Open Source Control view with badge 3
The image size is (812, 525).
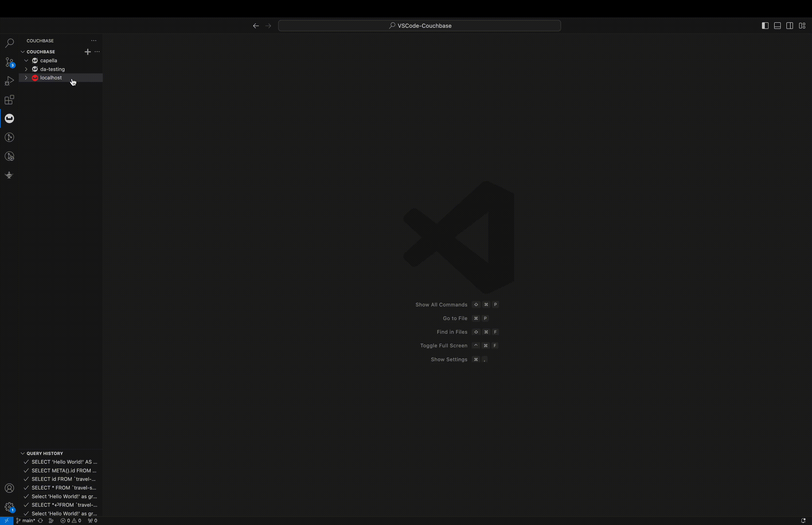tap(9, 62)
